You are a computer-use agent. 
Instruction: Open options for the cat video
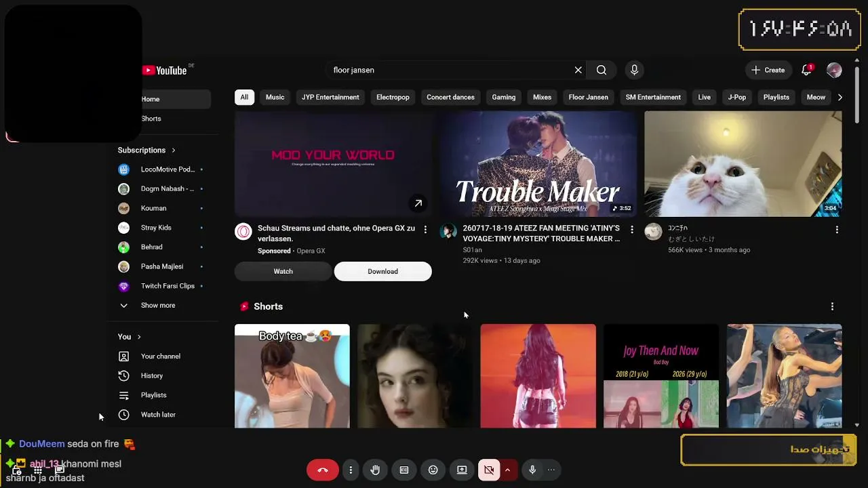(x=837, y=230)
